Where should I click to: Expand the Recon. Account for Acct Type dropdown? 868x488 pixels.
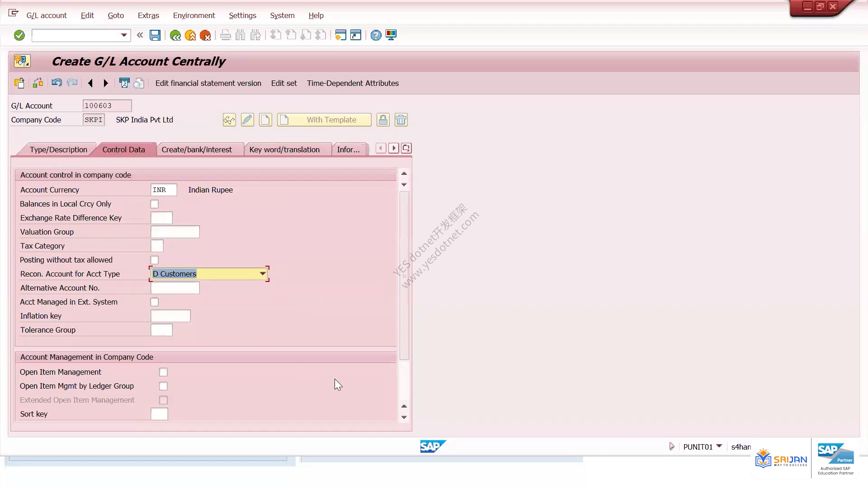pos(263,274)
